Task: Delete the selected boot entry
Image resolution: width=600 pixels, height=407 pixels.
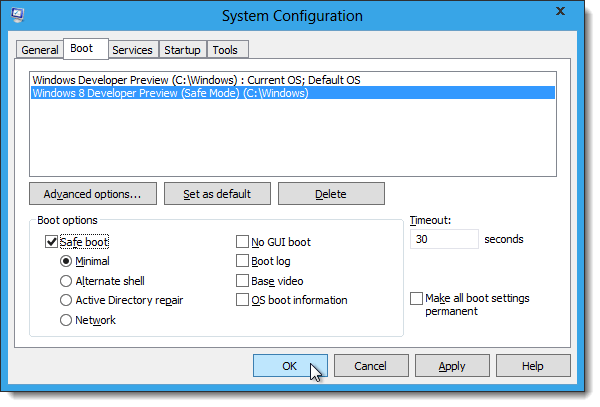Action: coord(330,193)
